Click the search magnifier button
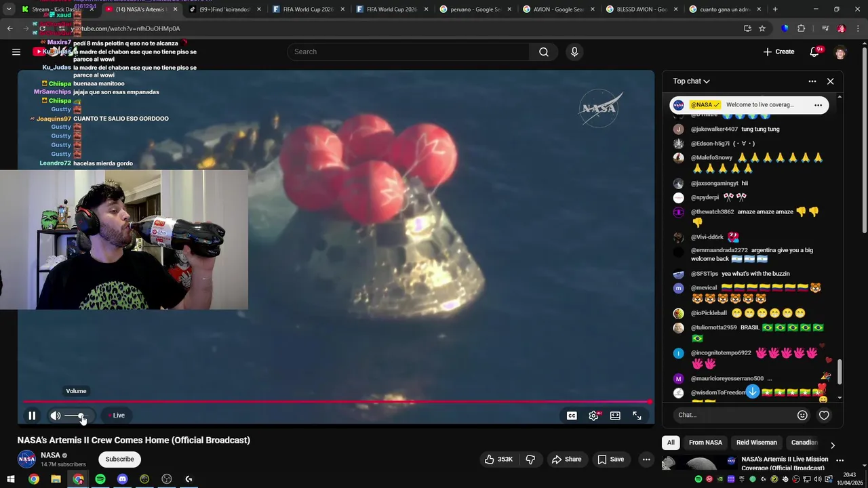Image resolution: width=868 pixels, height=488 pixels. (x=544, y=52)
